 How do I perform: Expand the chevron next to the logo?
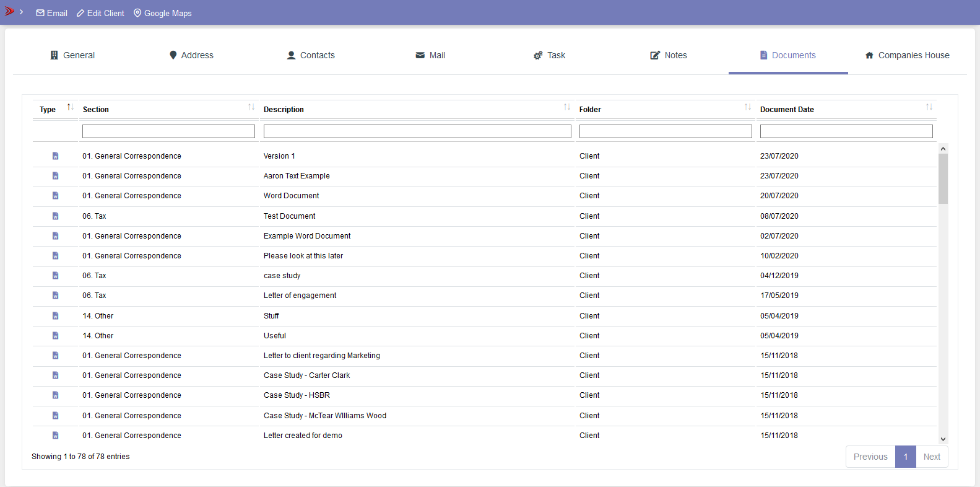(x=21, y=12)
